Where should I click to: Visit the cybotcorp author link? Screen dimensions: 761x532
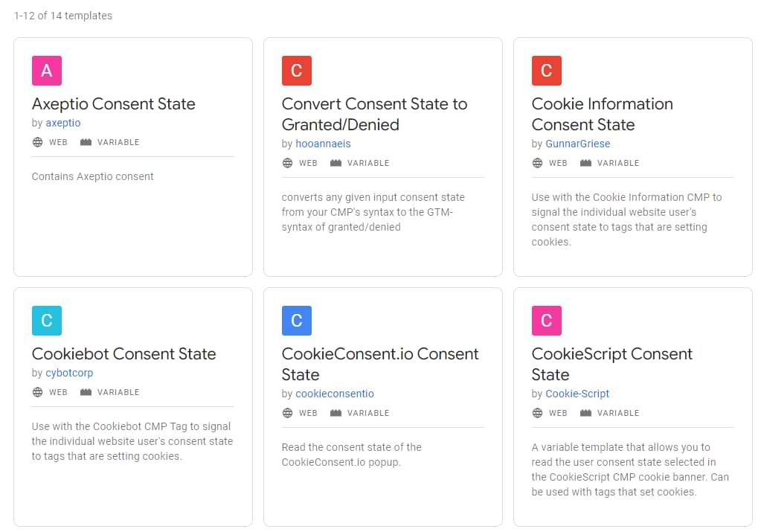[69, 373]
